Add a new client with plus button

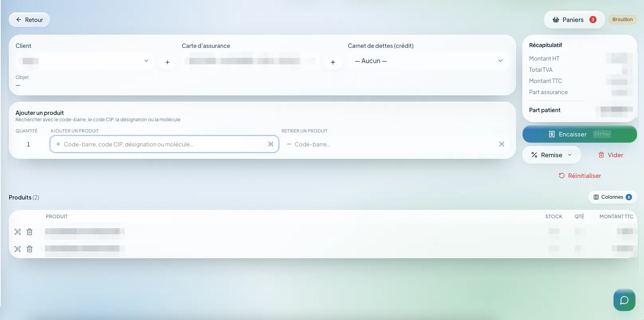167,62
